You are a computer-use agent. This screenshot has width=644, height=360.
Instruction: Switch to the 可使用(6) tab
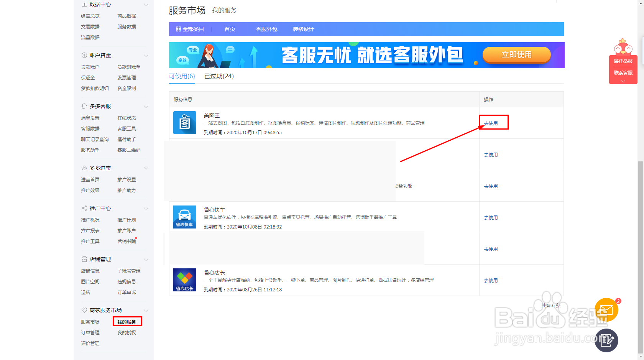[182, 76]
